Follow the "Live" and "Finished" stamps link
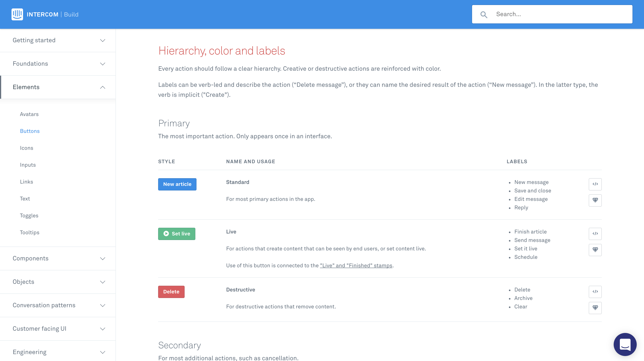Screen dimensions: 644x361 tap(356, 265)
